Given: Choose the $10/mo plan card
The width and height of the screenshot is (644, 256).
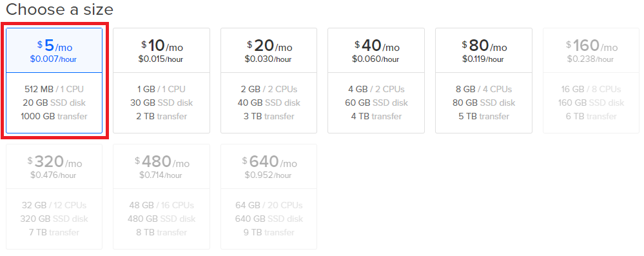Looking at the screenshot, I should pos(161,81).
